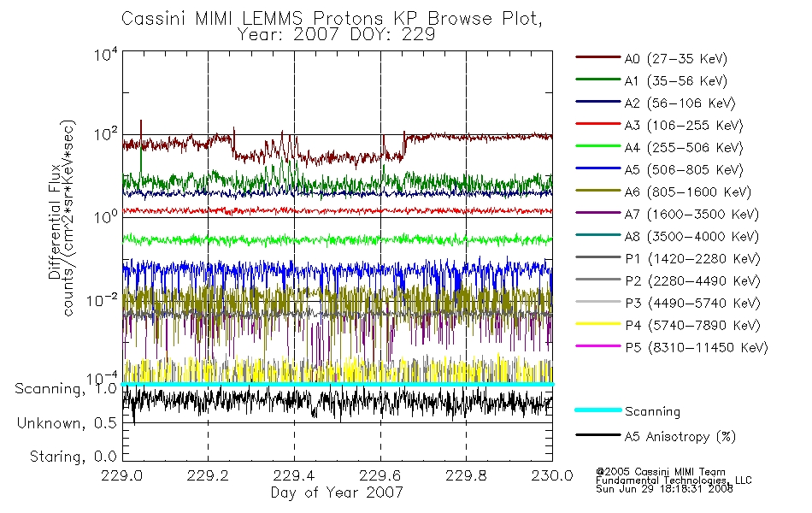Click the A7 (1600-3500 KeV) legend label
The width and height of the screenshot is (812, 513).
(x=691, y=215)
